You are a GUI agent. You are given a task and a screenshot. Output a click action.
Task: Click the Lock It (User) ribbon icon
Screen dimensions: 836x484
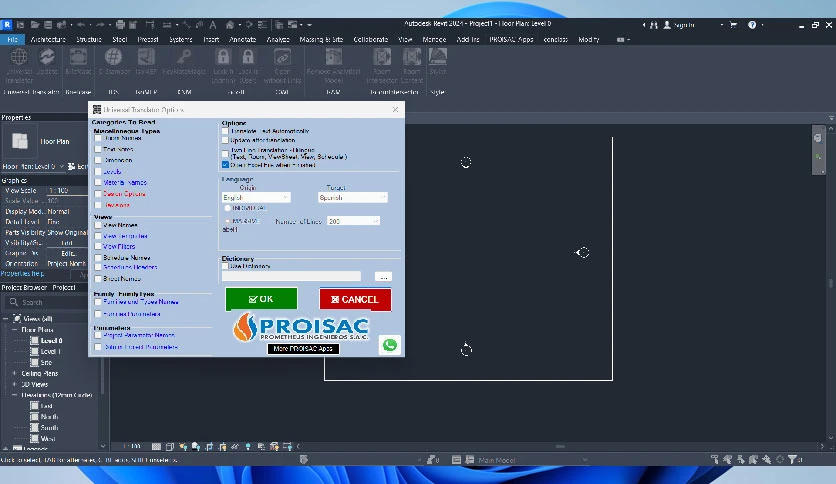(x=248, y=57)
